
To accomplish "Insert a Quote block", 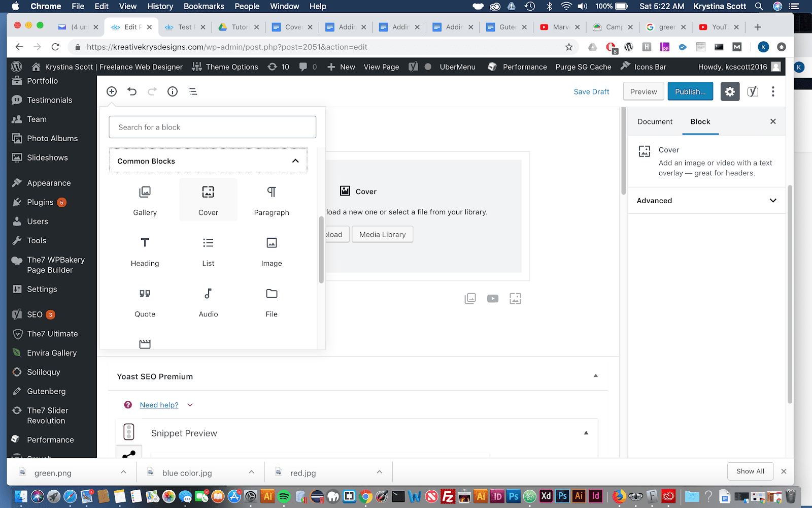I will pyautogui.click(x=145, y=301).
